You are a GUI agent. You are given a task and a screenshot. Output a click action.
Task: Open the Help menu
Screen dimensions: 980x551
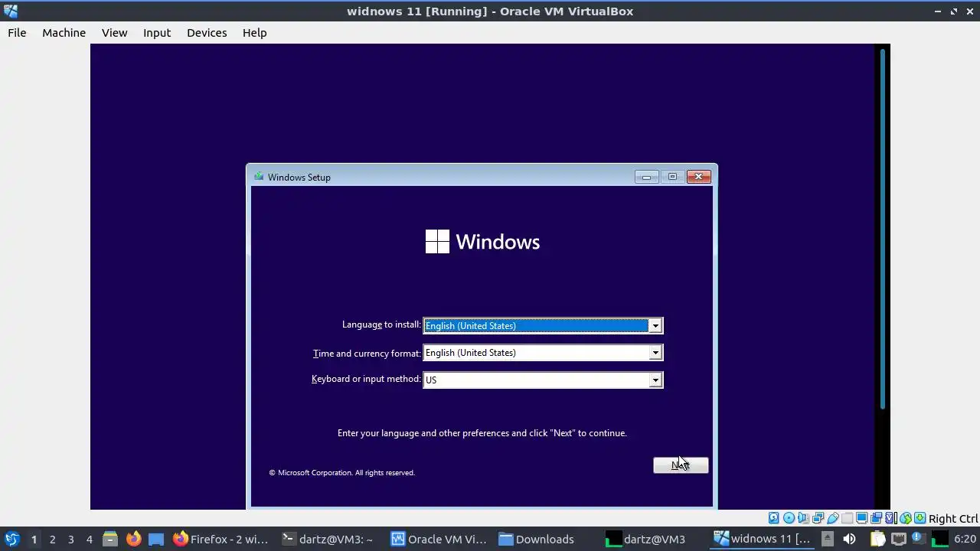(x=254, y=33)
